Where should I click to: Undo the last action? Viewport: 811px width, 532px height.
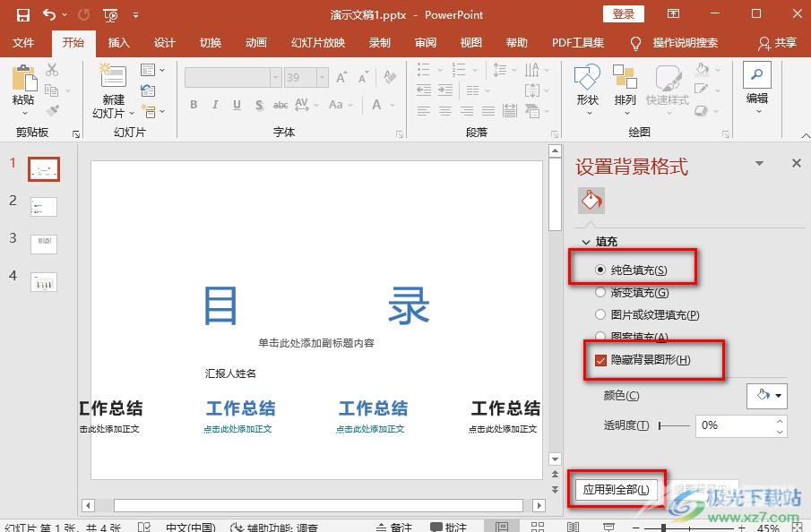[49, 14]
